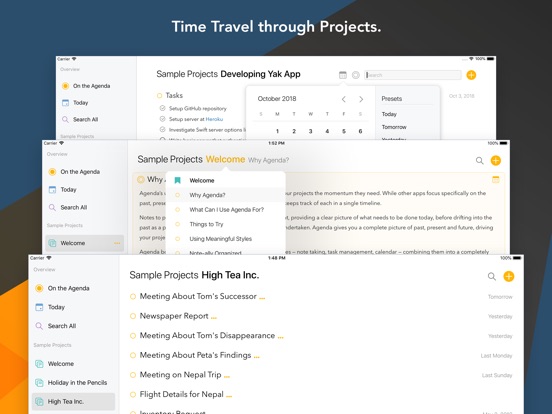
Task: Toggle the Setup GitHub repository task checkbox
Action: 162,108
